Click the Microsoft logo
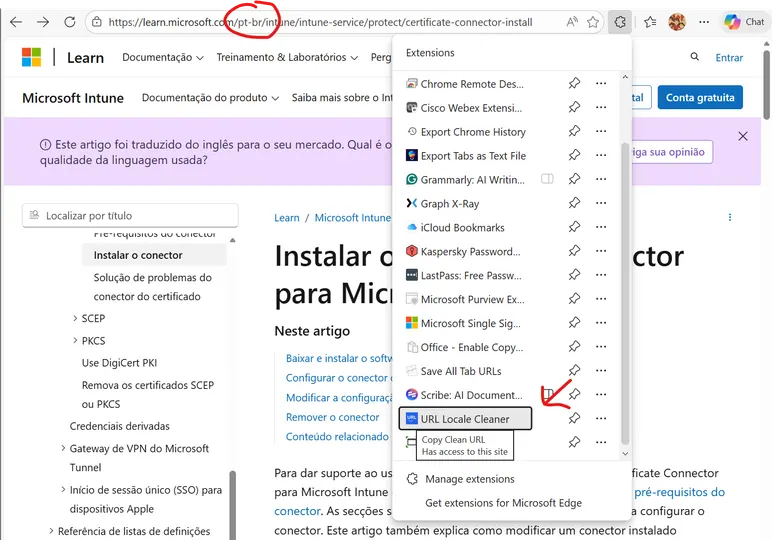The width and height of the screenshot is (772, 540). coord(32,58)
